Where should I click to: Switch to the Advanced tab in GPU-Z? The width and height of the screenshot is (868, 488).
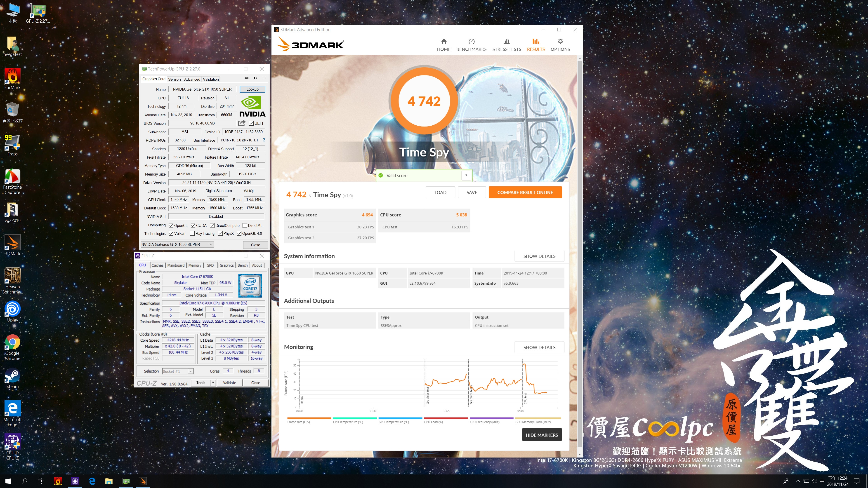pyautogui.click(x=192, y=79)
